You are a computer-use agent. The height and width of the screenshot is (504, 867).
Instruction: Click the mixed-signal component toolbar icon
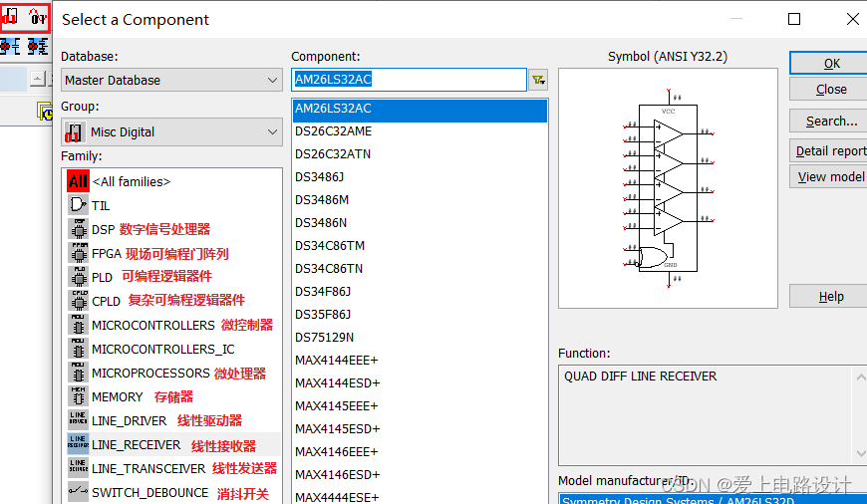[x=37, y=18]
